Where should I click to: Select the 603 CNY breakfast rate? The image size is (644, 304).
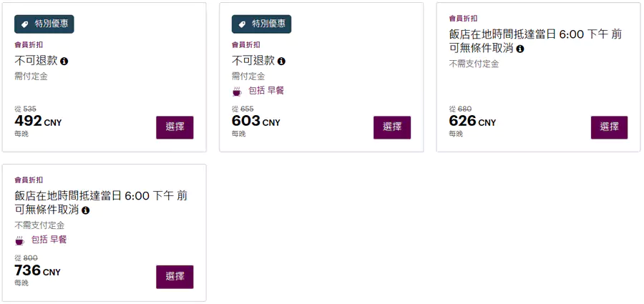tap(392, 127)
